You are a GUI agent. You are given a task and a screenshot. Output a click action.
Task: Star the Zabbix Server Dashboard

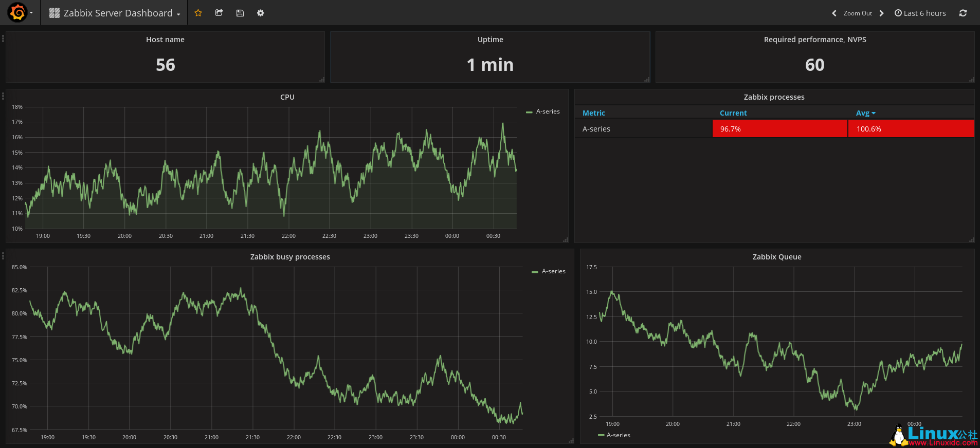pos(198,13)
